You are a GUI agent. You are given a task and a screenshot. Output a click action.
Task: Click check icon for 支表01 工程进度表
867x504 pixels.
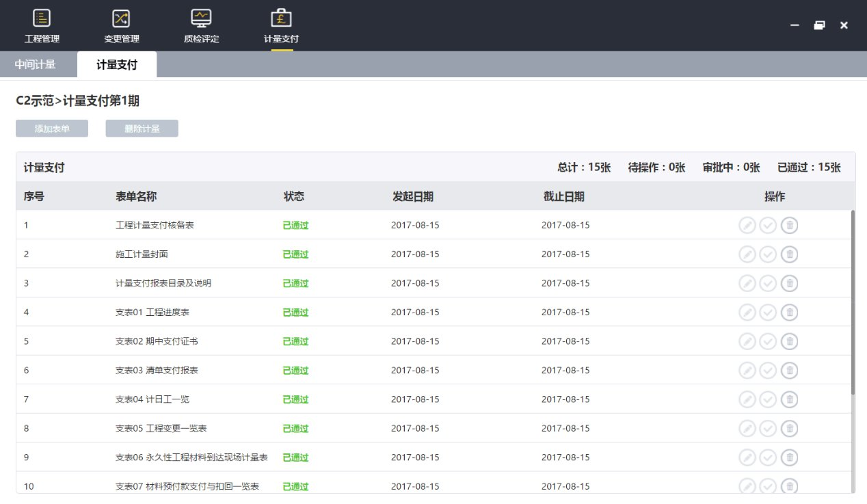pos(768,312)
